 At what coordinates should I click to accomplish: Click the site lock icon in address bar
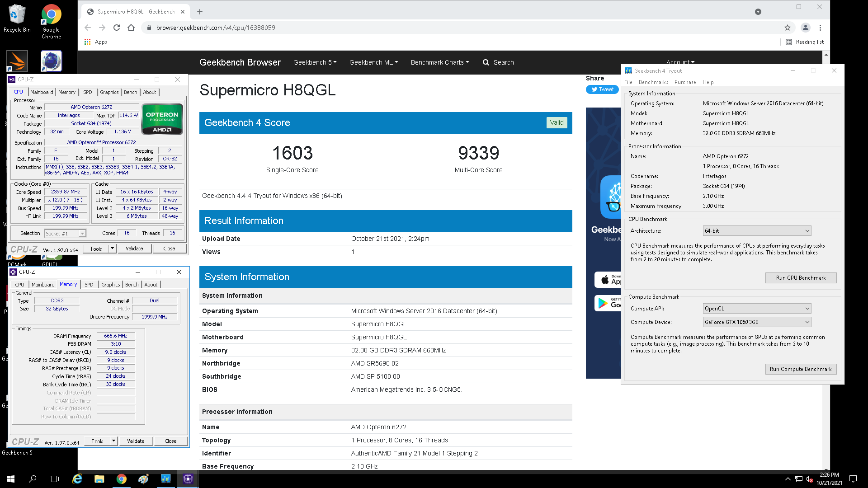tap(149, 28)
